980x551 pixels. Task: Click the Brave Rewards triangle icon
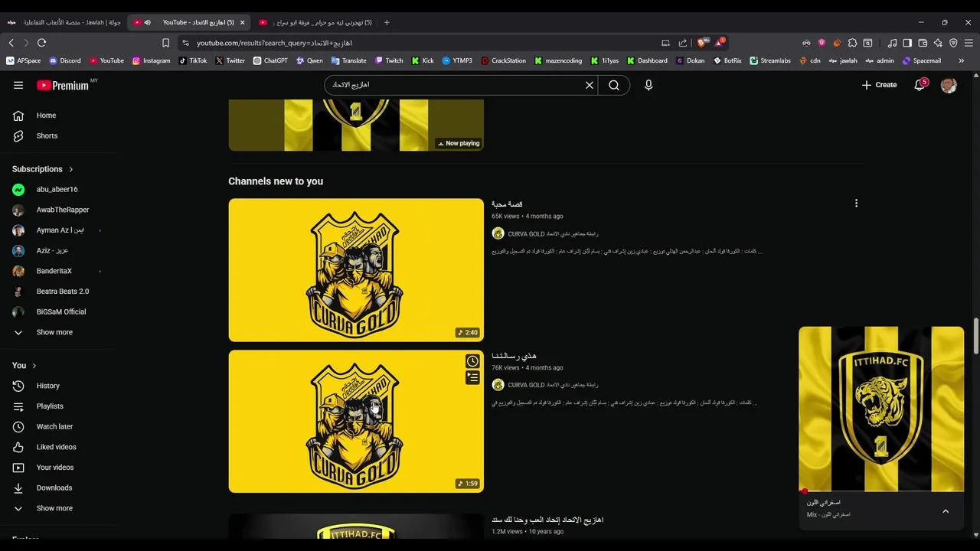718,43
